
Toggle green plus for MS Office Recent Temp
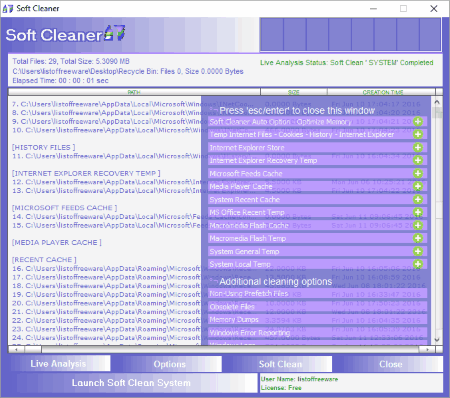pyautogui.click(x=418, y=212)
